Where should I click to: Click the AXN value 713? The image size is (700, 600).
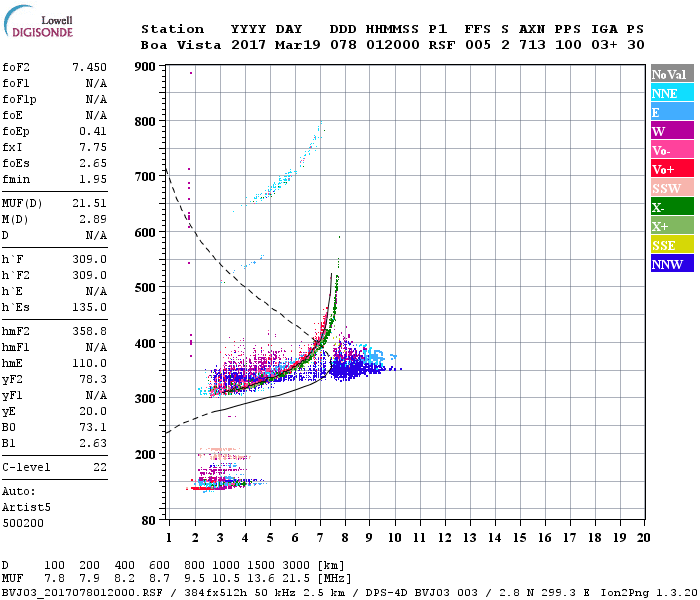[532, 45]
